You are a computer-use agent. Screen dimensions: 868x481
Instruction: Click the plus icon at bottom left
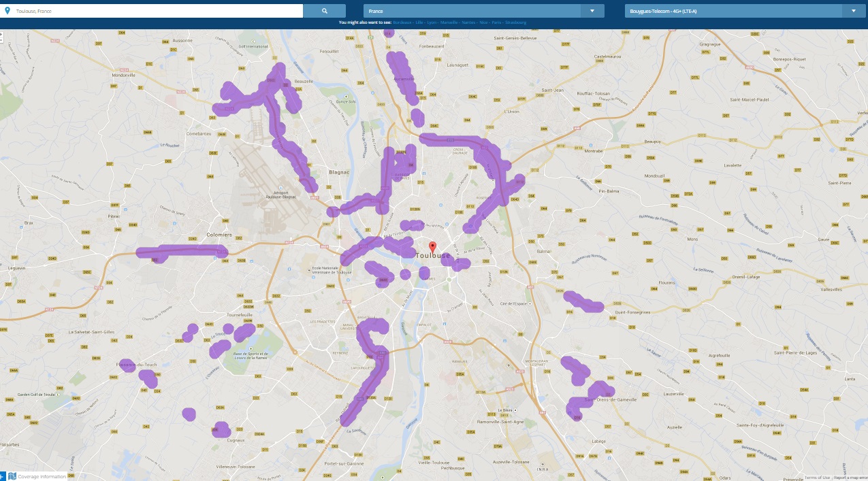point(3,476)
